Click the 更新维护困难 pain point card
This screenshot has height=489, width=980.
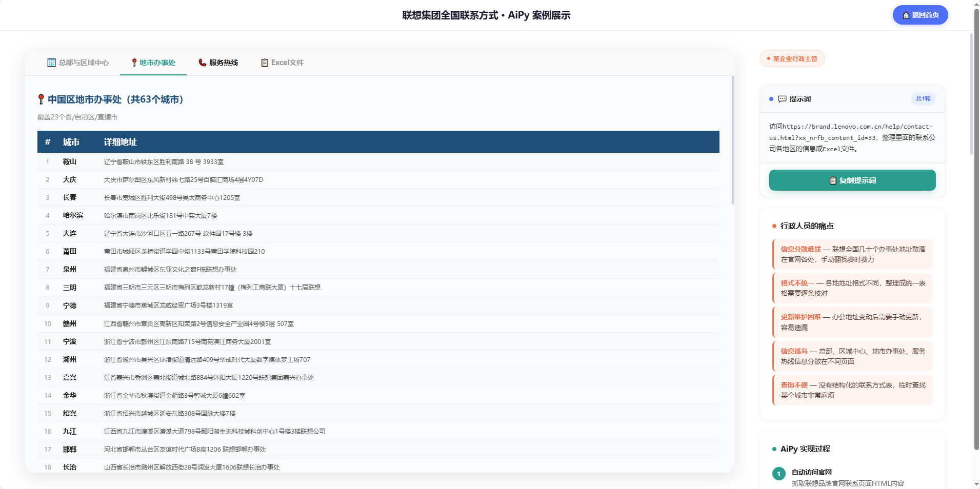[x=852, y=322]
